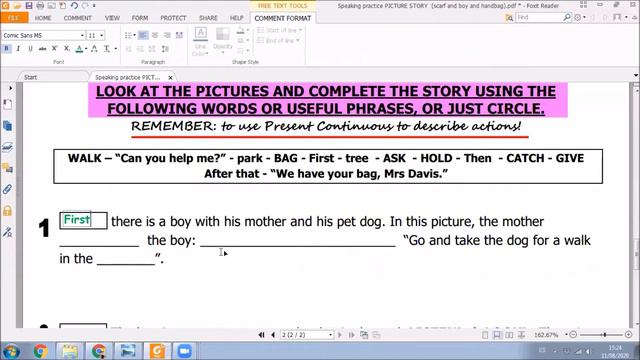Apply superscript formatting
This screenshot has width=640, height=360.
click(x=54, y=49)
